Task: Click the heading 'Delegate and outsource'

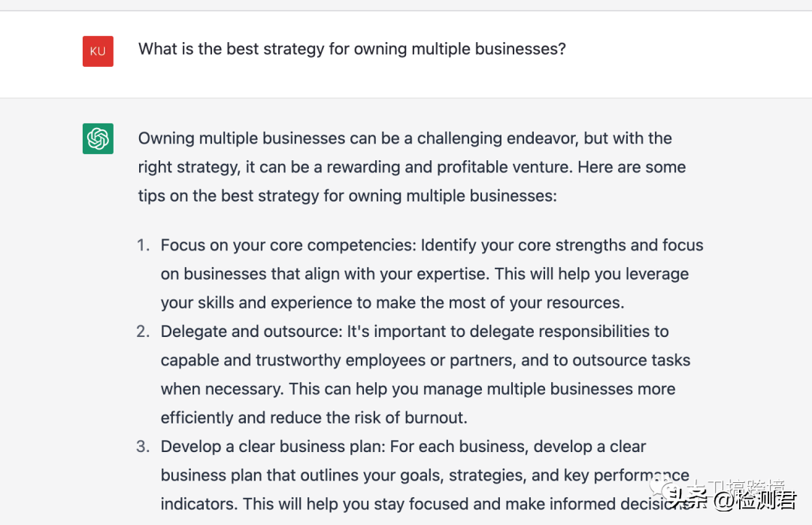Action: pos(252,332)
